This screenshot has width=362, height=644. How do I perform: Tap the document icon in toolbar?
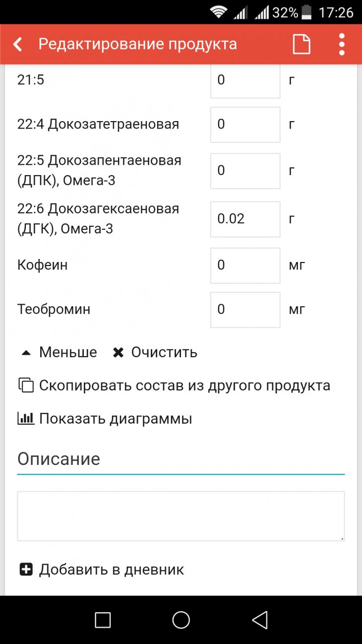tap(301, 45)
